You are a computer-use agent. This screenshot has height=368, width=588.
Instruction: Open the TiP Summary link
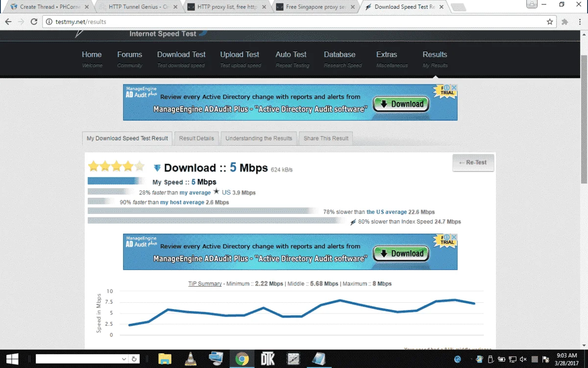point(205,284)
